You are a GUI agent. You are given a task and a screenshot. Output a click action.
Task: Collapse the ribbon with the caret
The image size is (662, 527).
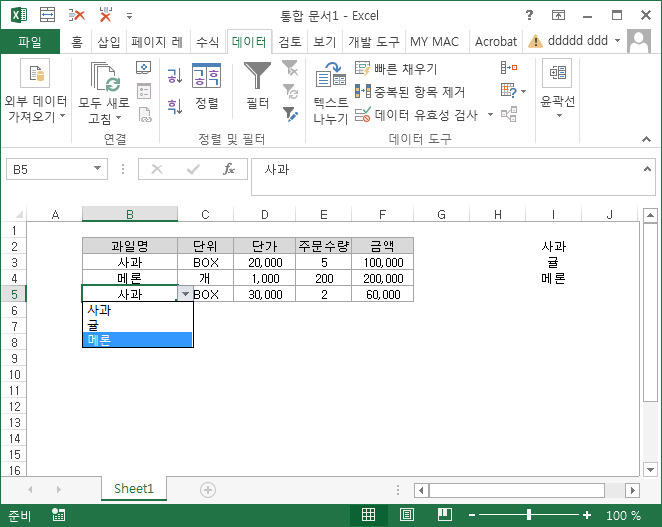click(646, 139)
